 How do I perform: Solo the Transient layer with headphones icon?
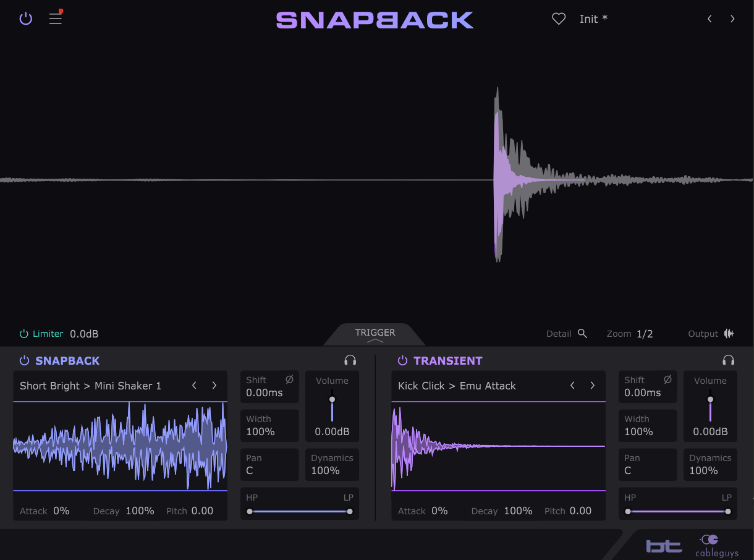tap(729, 360)
